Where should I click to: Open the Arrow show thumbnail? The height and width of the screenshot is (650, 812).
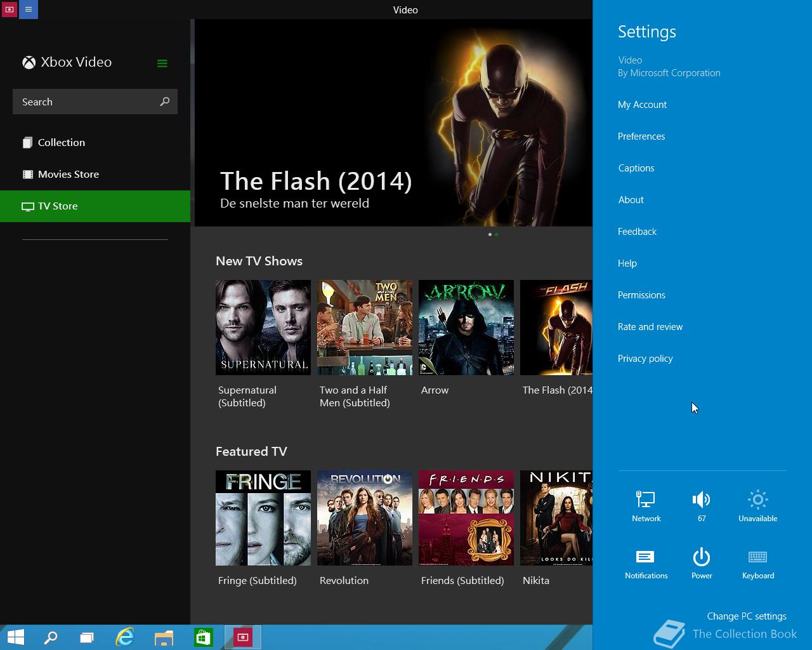(x=466, y=328)
